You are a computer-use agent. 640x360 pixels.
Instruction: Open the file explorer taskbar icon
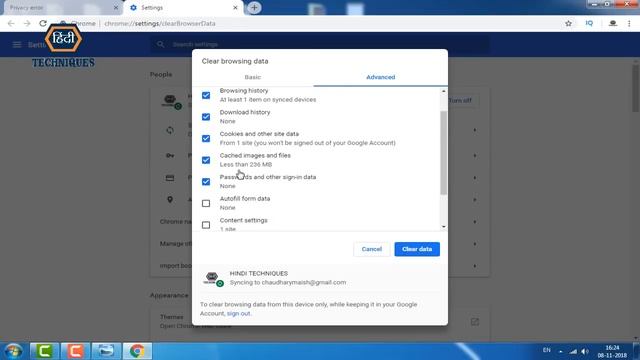pos(106,351)
